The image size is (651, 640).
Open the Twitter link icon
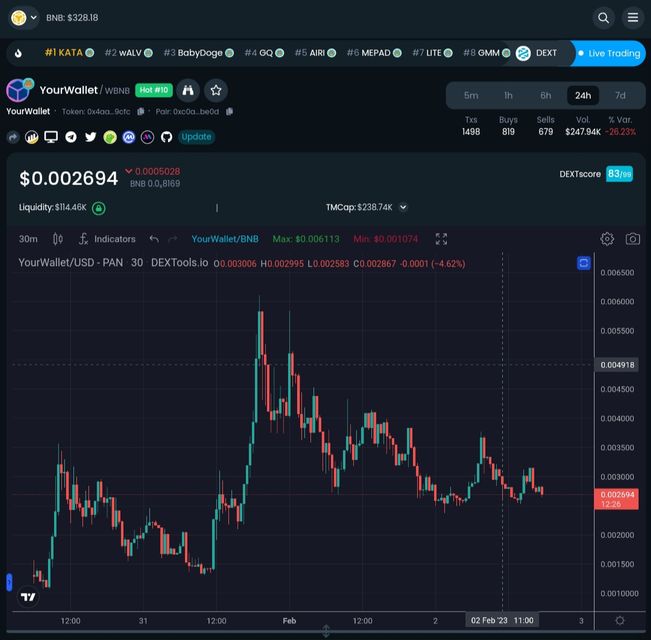pyautogui.click(x=91, y=137)
